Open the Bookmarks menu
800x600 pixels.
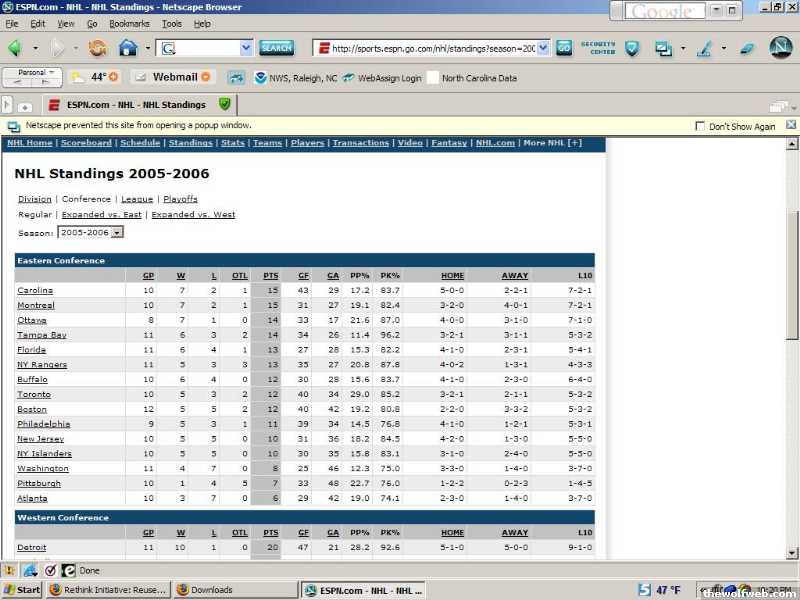click(129, 23)
